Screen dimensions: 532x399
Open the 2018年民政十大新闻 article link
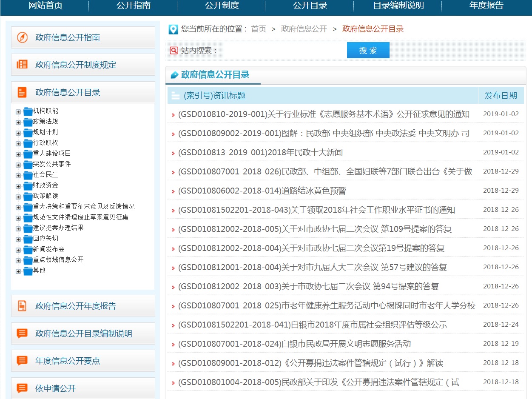[x=260, y=152]
